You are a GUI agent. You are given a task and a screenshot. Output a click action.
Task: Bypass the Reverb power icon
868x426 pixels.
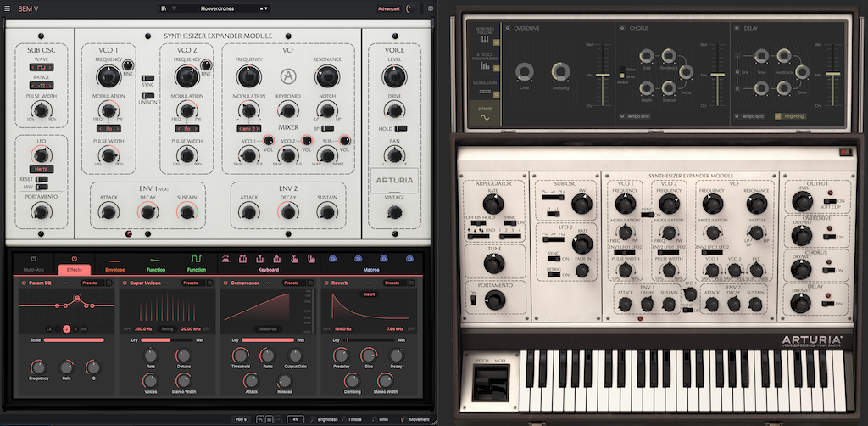[x=326, y=283]
